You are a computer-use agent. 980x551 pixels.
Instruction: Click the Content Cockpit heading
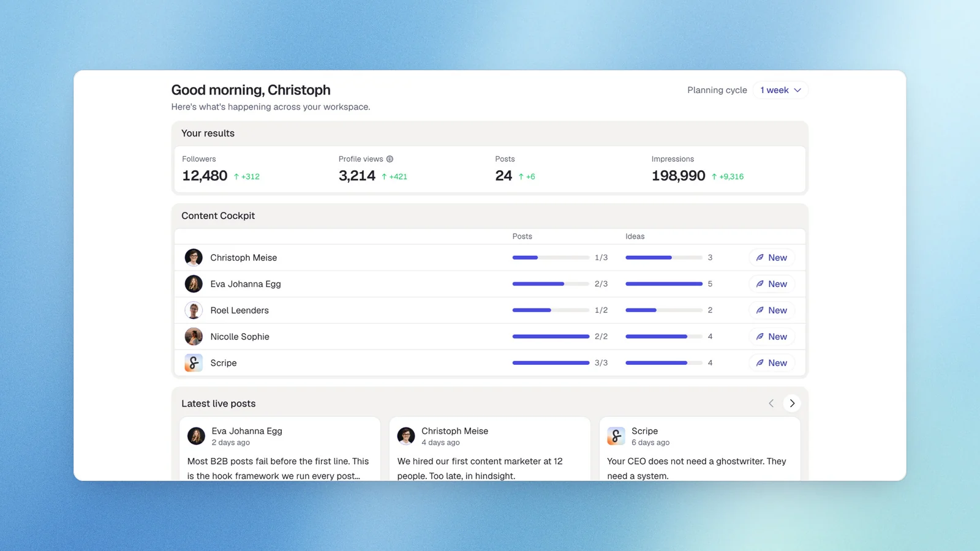coord(218,216)
